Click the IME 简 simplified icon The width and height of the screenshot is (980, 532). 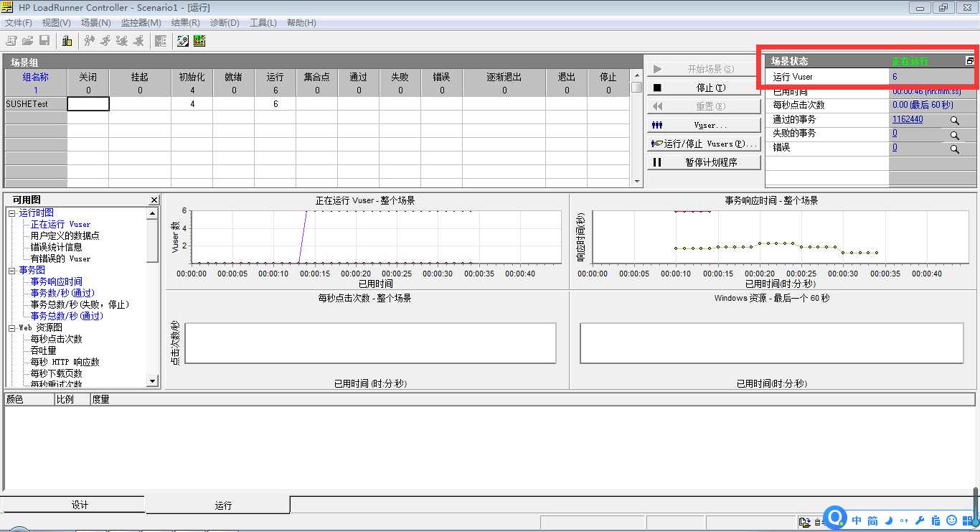point(872,520)
